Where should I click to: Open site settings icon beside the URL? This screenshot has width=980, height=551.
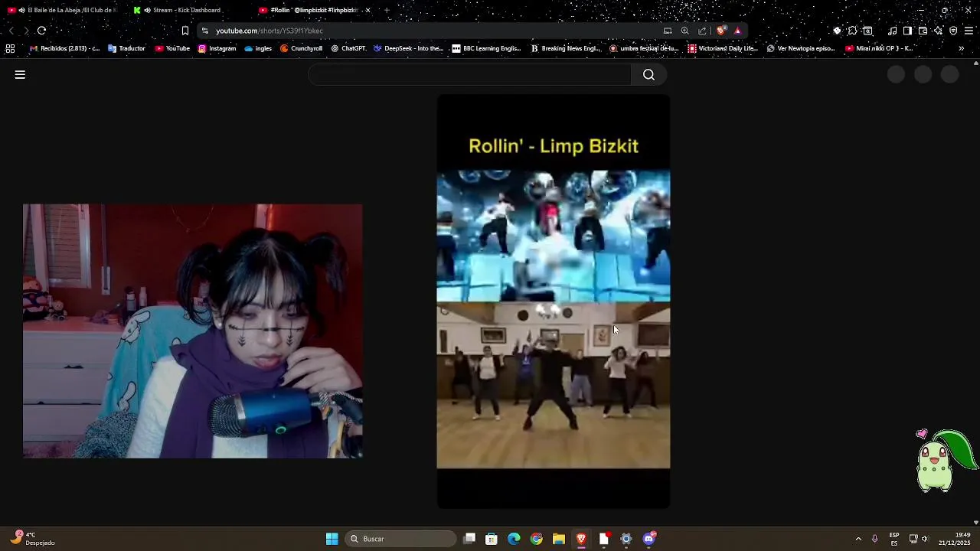click(205, 31)
